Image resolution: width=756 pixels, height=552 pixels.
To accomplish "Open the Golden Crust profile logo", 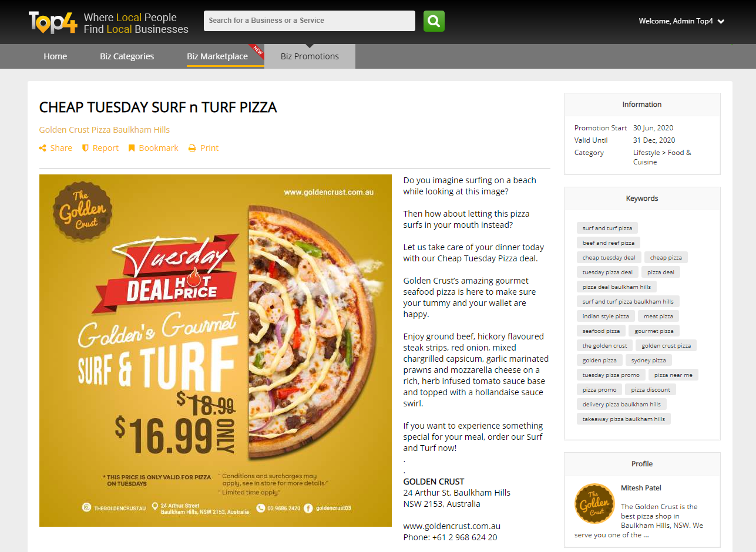I will pos(594,503).
